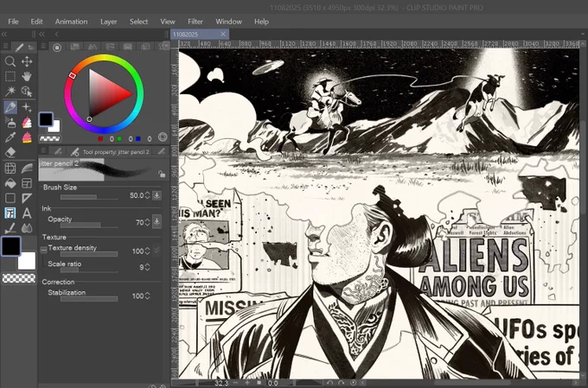Open the Layer menu
Image resolution: width=588 pixels, height=388 pixels.
tap(109, 22)
